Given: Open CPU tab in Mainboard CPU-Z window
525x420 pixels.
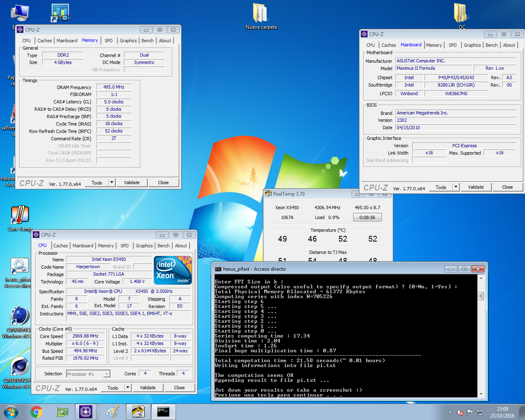Looking at the screenshot, I should coord(370,45).
